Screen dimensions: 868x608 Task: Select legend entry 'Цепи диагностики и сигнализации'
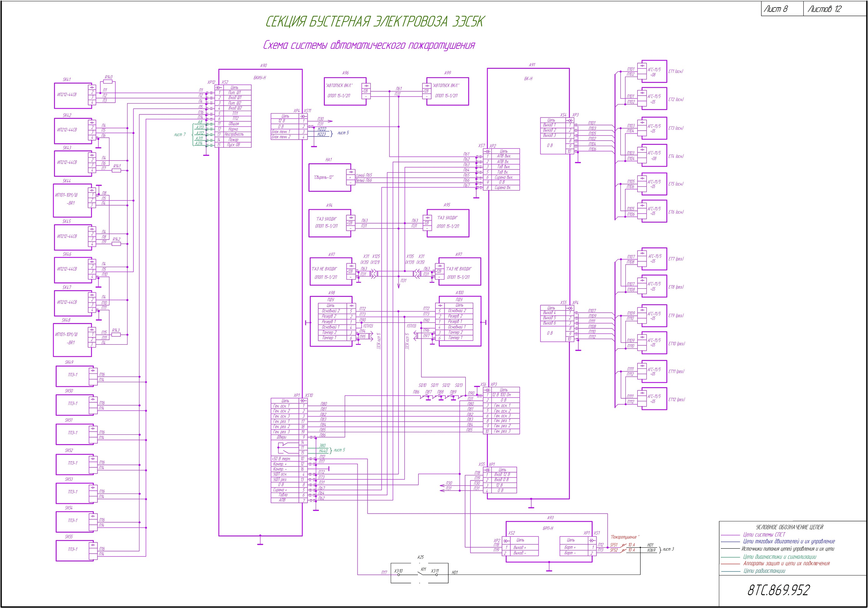(780, 556)
